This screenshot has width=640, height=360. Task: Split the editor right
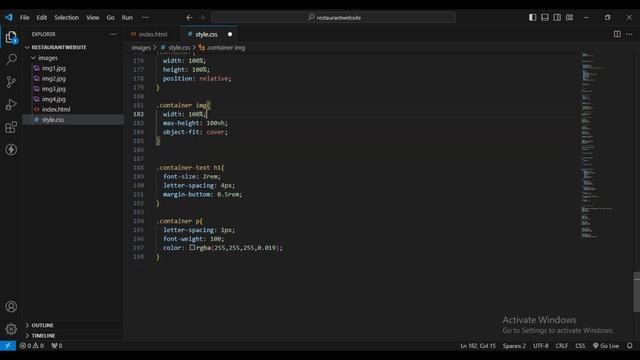(x=617, y=34)
